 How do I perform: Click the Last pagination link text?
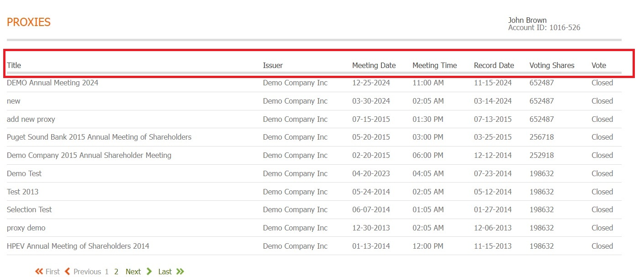click(165, 272)
